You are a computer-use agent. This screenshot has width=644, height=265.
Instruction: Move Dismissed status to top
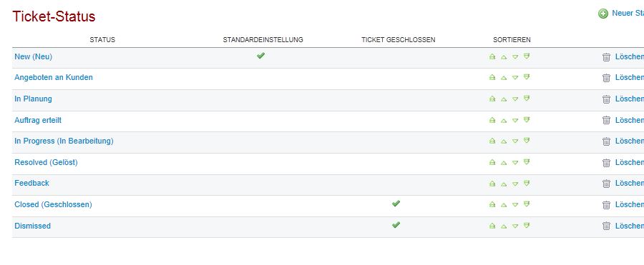point(492,226)
